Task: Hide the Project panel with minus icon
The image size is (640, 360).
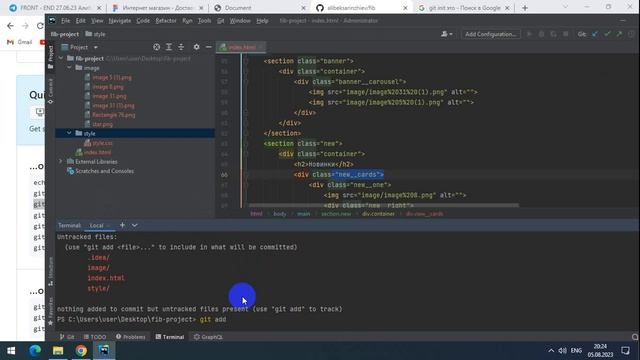Action: click(209, 47)
